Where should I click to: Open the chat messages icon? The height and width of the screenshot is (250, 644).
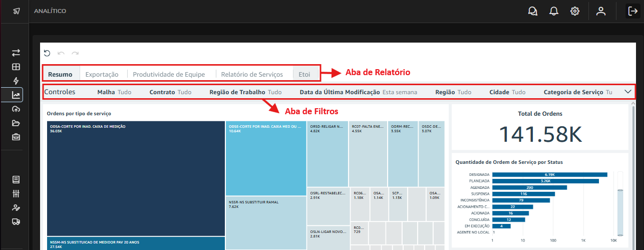tap(533, 11)
